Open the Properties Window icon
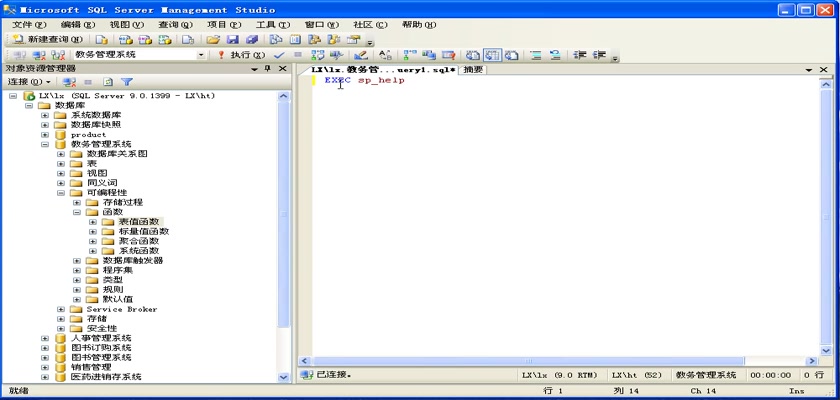The height and width of the screenshot is (400, 840). tap(352, 39)
